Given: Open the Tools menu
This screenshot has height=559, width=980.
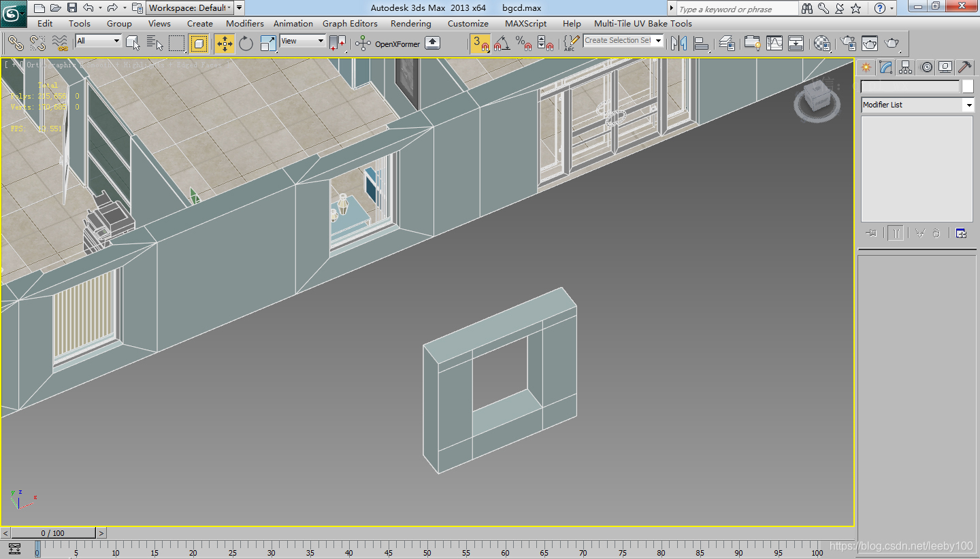Looking at the screenshot, I should pyautogui.click(x=80, y=23).
